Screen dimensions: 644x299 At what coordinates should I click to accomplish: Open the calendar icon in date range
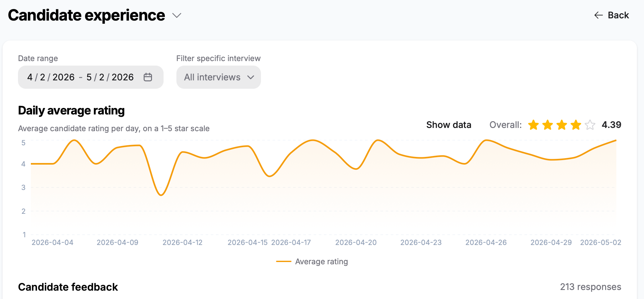[148, 77]
